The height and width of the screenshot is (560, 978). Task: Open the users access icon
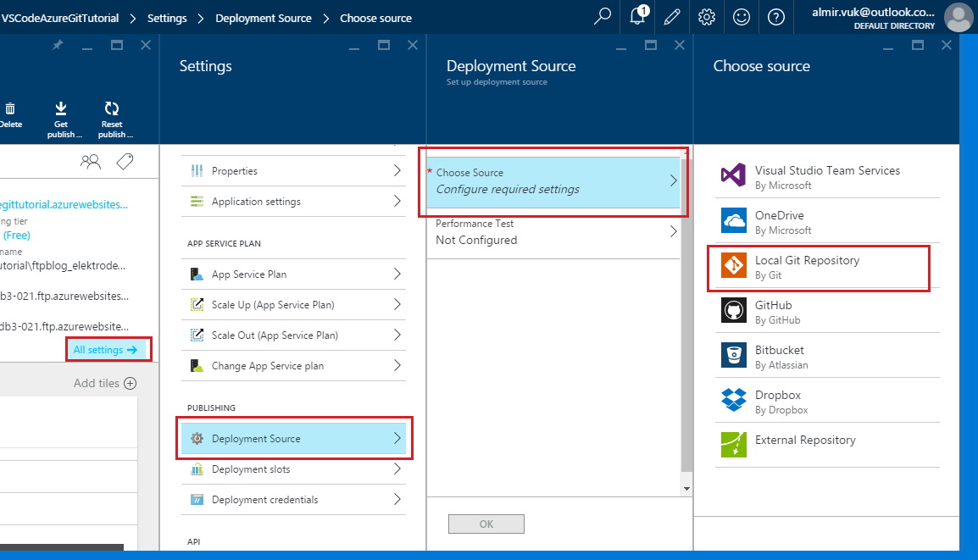pos(91,162)
